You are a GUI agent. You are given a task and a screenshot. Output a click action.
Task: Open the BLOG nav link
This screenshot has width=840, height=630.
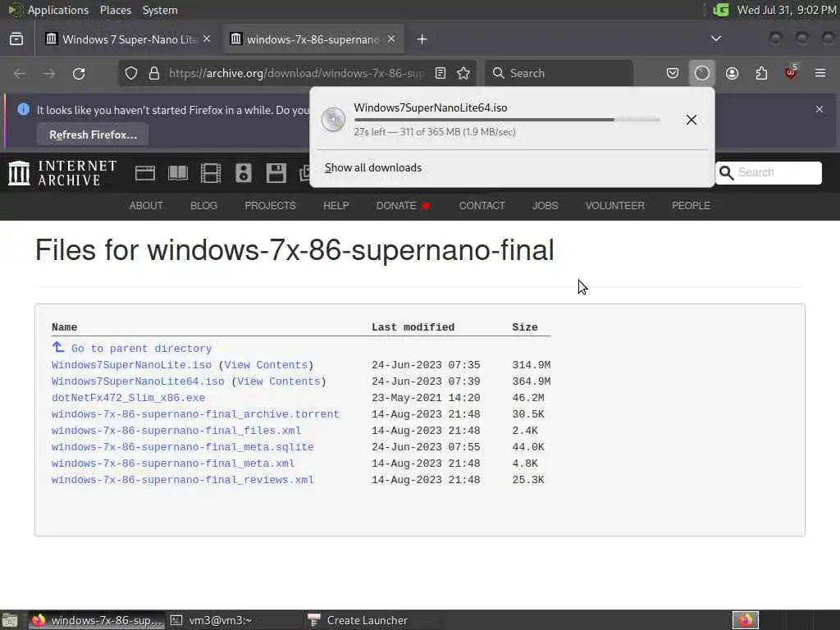(x=203, y=206)
